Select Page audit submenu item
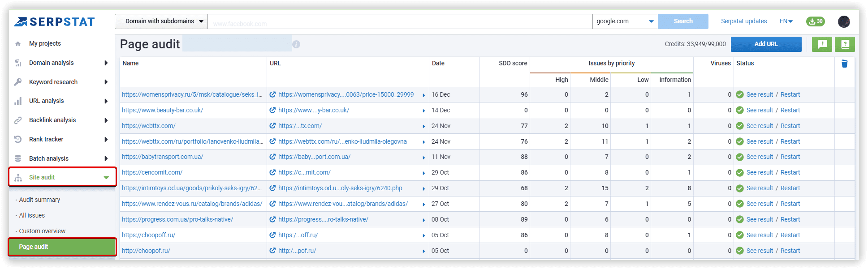Screen dimensions: 868x269 tap(62, 247)
